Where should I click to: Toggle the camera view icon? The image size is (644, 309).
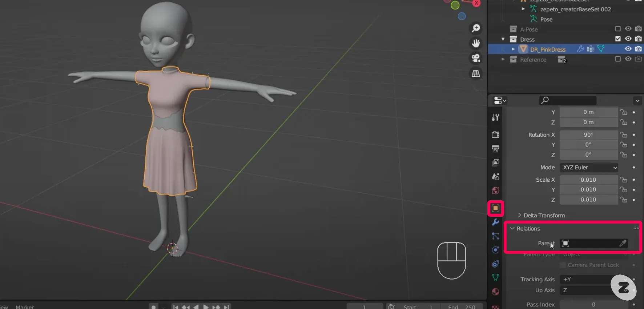(x=476, y=58)
